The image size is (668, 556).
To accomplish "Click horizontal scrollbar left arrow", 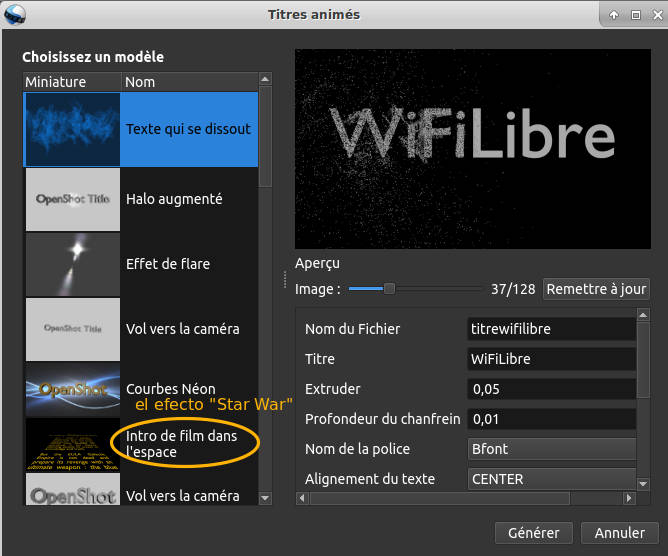I will tap(302, 498).
